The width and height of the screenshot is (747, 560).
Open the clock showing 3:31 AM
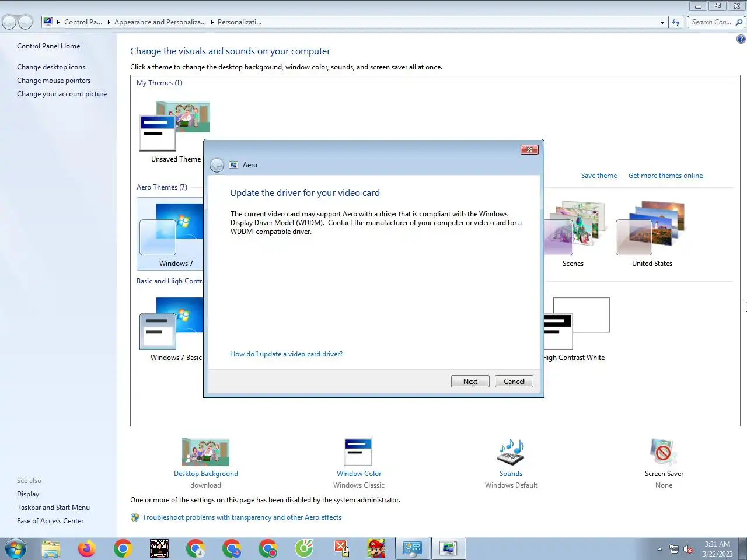coord(717,549)
